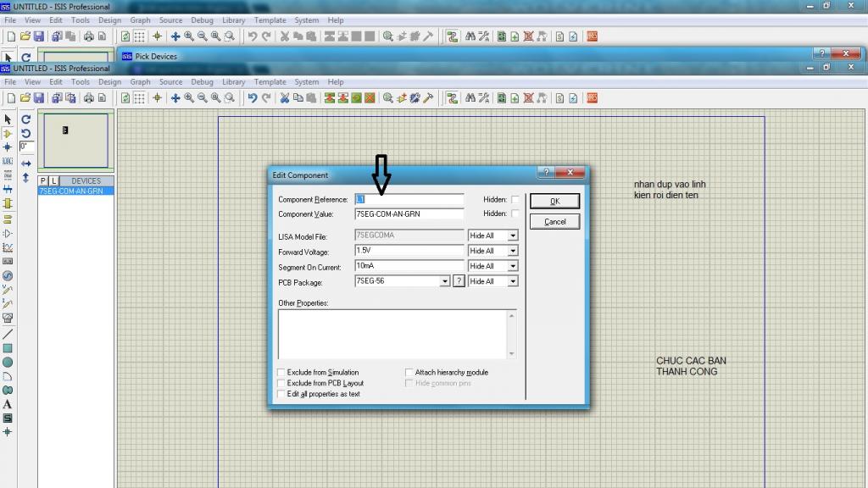Viewport: 868px width, 488px height.
Task: Select the Voltage Probe mode tool
Action: [7, 290]
